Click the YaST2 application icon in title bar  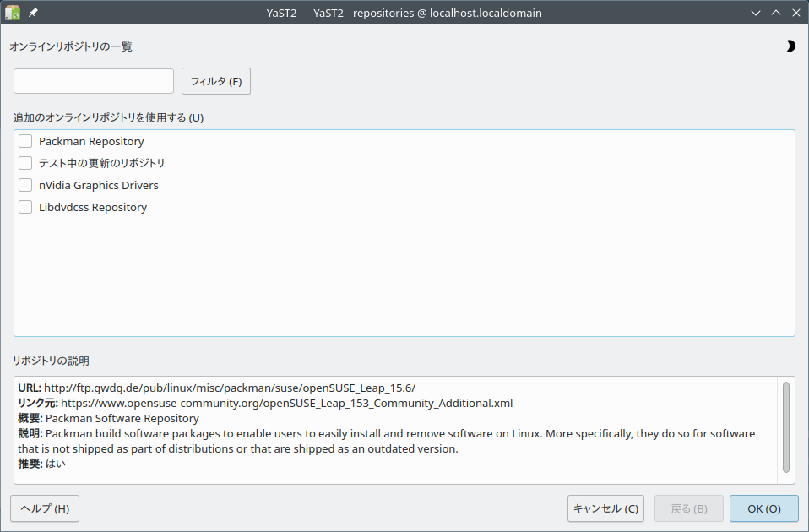click(13, 13)
